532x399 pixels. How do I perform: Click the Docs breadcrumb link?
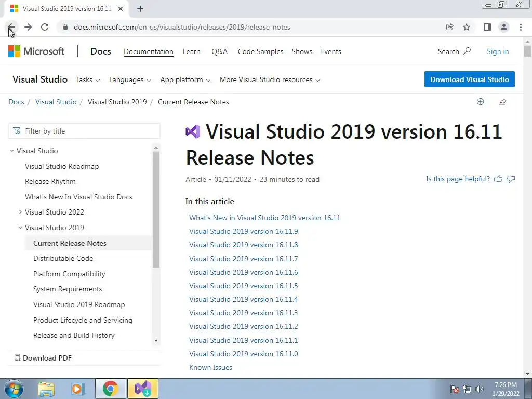(16, 102)
